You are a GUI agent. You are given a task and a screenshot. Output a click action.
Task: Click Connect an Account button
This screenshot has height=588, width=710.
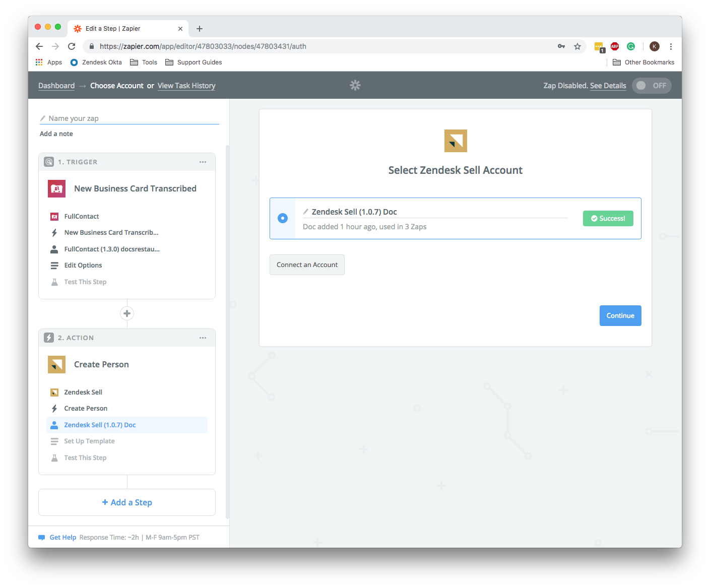pyautogui.click(x=307, y=265)
